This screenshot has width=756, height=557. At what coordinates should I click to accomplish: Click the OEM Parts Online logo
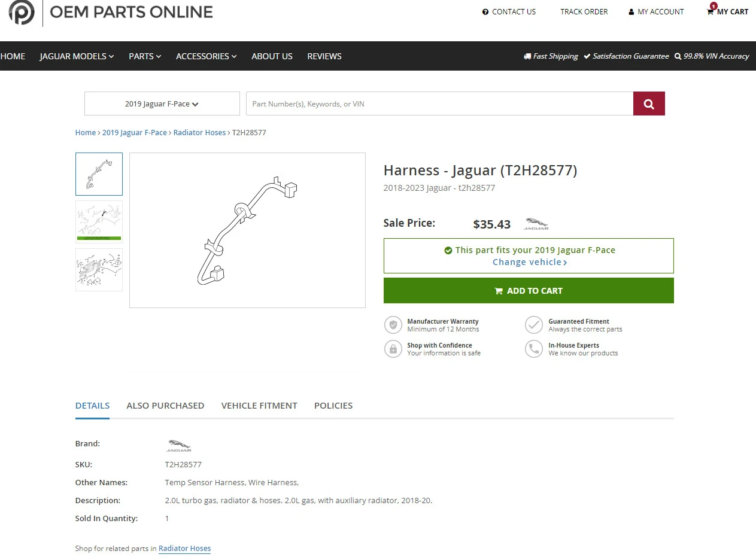(x=22, y=13)
